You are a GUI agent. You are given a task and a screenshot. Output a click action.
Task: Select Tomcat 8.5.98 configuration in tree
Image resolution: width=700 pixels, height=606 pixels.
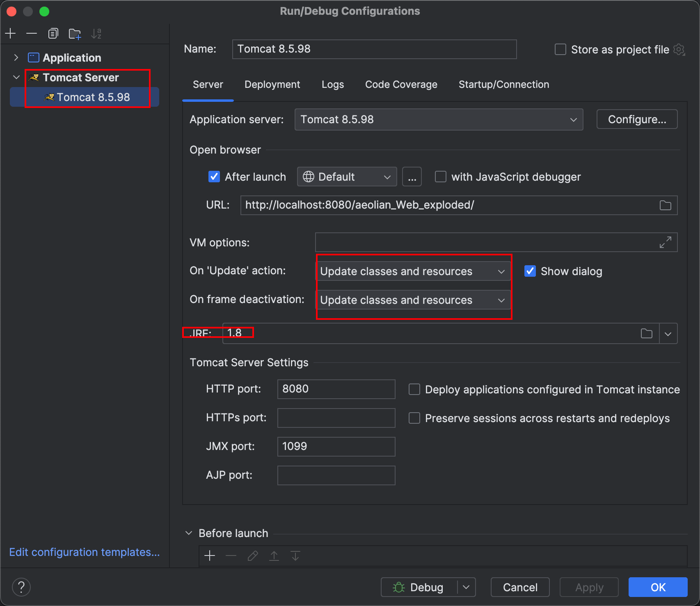[x=85, y=97]
